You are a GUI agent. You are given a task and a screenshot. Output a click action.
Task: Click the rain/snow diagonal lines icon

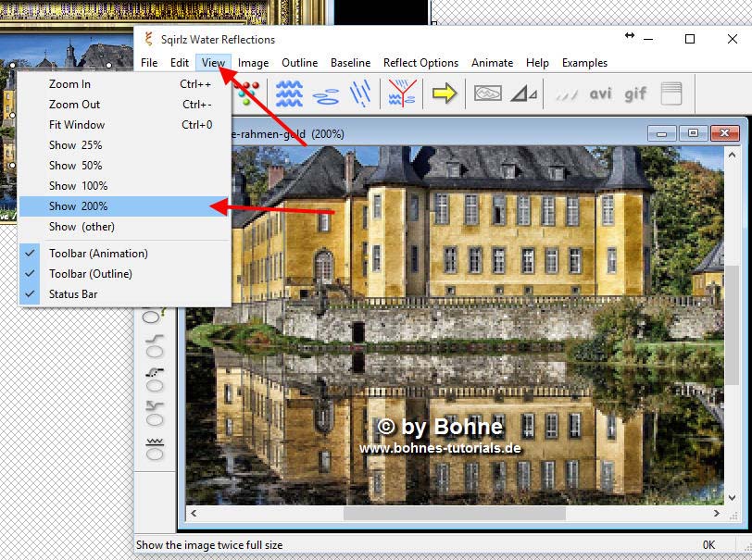click(361, 93)
